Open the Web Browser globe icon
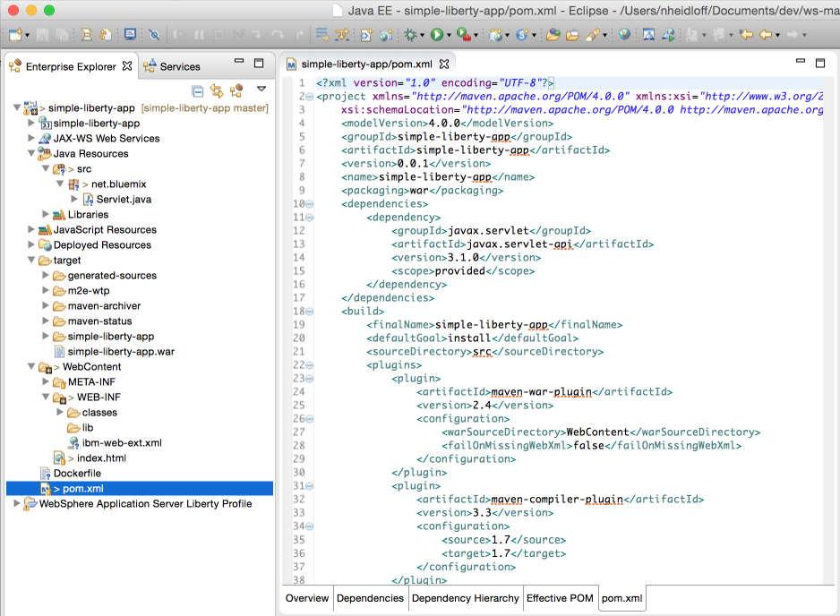 click(624, 35)
